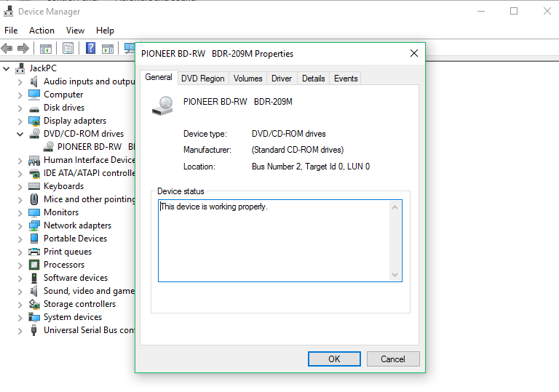Click the Keyboards icon in the device tree

[34, 186]
